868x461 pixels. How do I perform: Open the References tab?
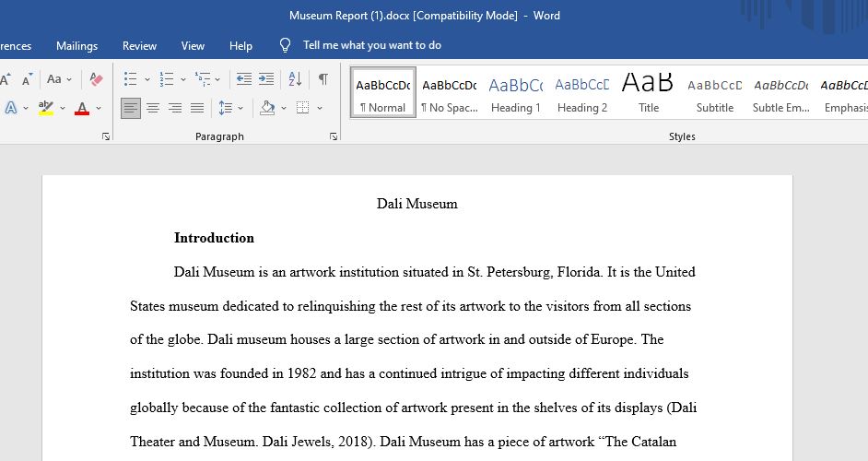[x=16, y=46]
